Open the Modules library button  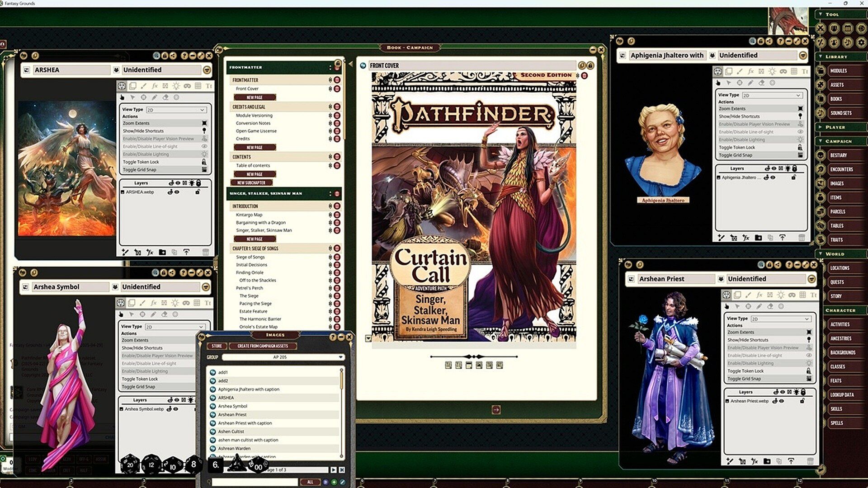coord(838,70)
